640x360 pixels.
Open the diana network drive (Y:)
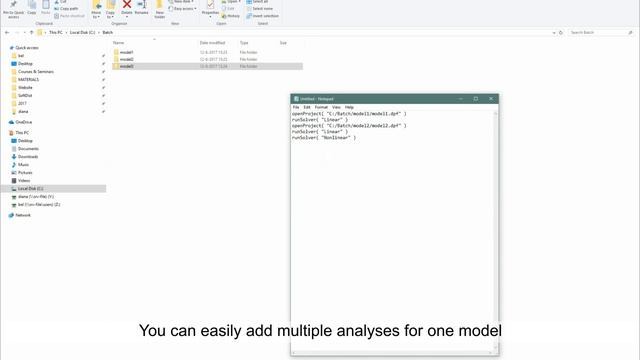[x=36, y=197]
